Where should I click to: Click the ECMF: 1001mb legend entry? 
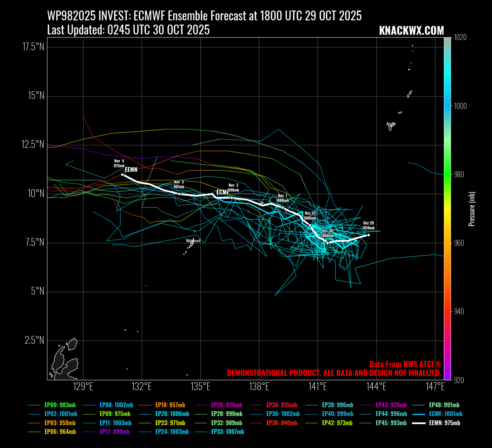[446, 414]
